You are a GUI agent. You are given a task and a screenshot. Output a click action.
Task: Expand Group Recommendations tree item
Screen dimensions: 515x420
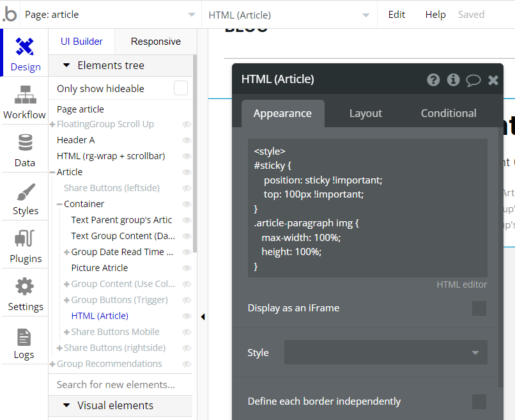(x=52, y=364)
